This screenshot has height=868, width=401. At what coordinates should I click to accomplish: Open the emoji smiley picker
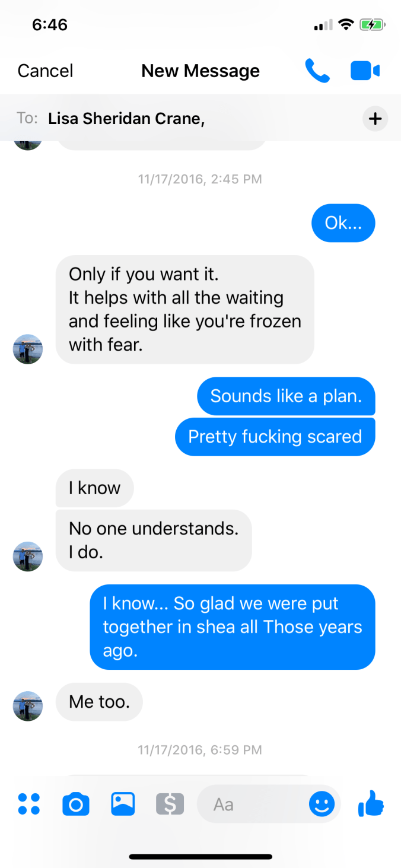(322, 805)
